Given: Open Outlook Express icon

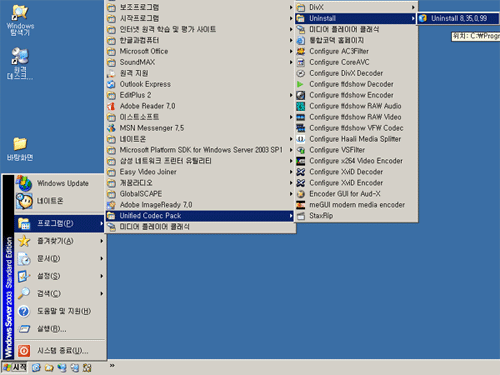Looking at the screenshot, I should coord(111,84).
